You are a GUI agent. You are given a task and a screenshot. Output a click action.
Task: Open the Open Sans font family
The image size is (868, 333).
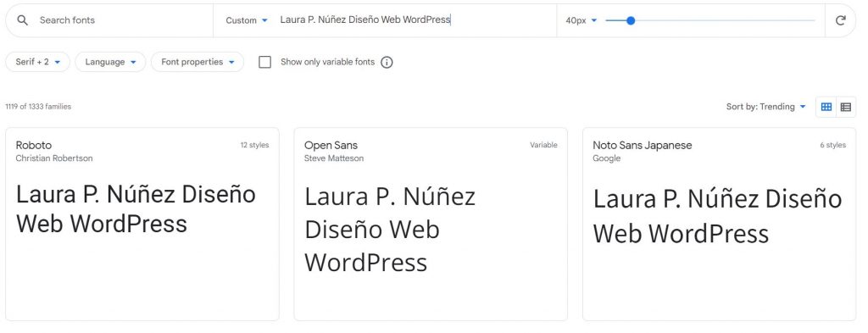[x=331, y=146]
